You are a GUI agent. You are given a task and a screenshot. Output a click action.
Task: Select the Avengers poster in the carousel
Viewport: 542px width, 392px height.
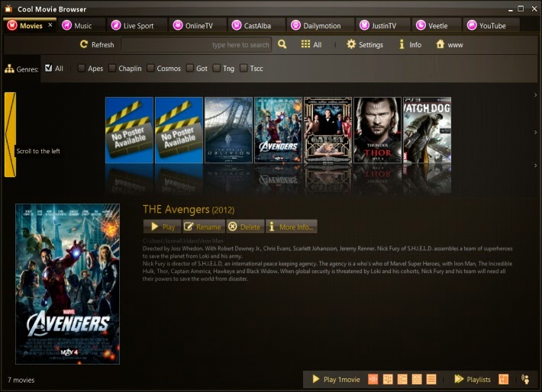coord(279,130)
